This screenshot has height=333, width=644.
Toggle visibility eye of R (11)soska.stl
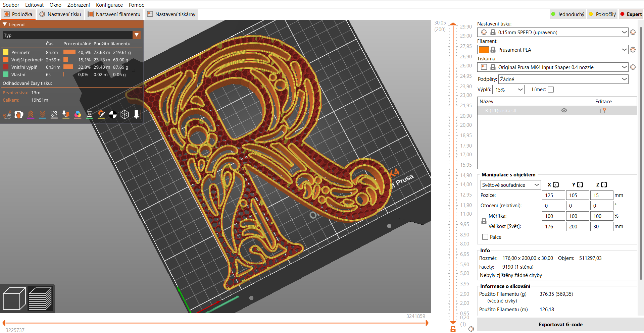pyautogui.click(x=564, y=110)
